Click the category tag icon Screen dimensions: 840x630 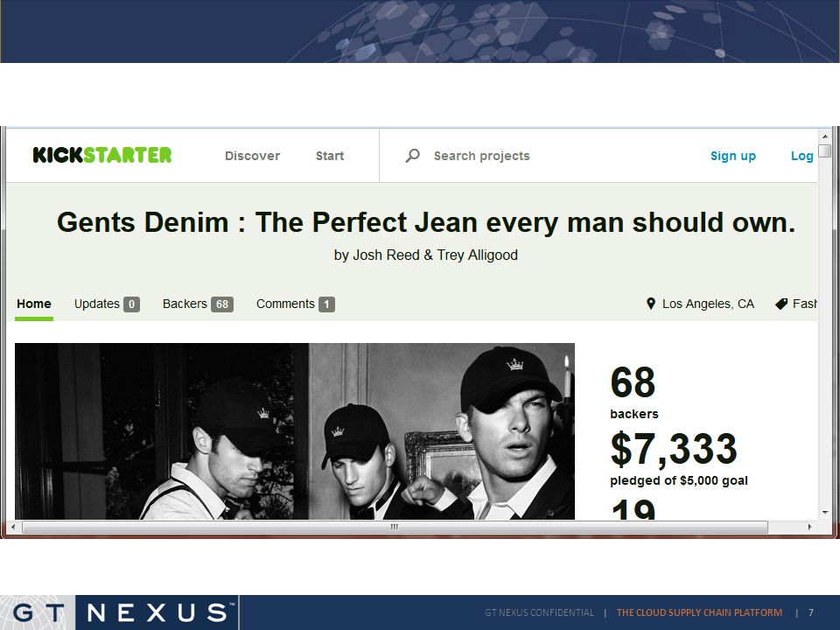pos(781,304)
